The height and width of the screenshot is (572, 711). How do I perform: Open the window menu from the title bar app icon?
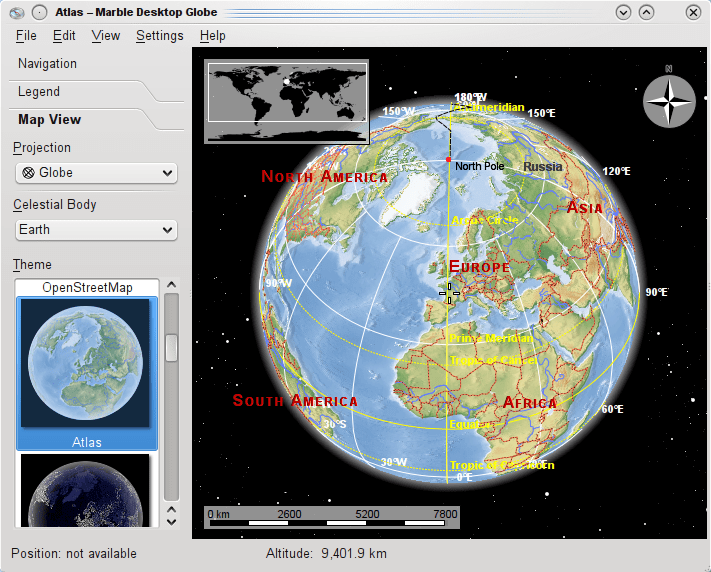16,12
